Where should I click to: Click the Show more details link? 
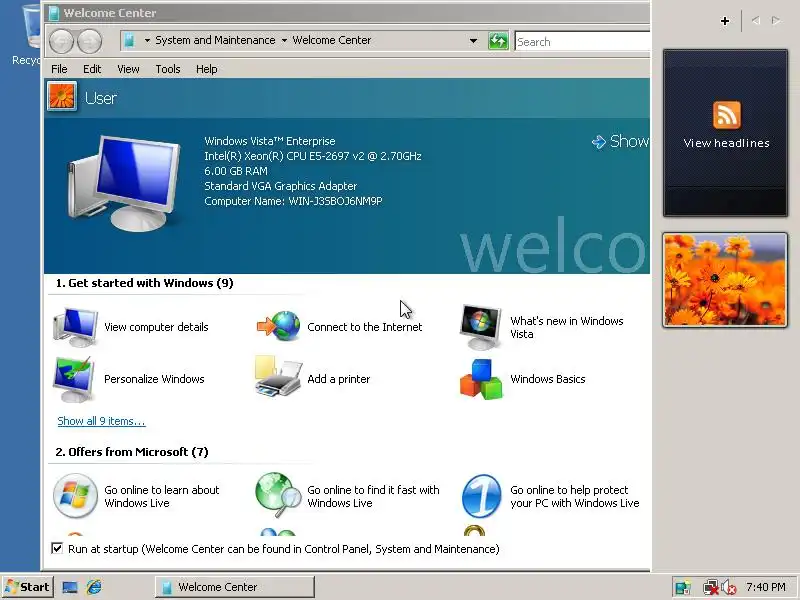[620, 141]
